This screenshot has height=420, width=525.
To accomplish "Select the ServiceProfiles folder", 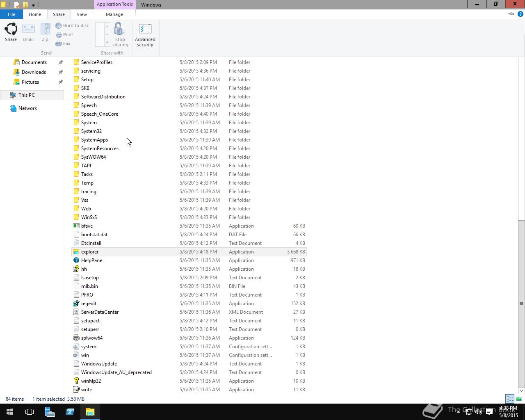I will pyautogui.click(x=189, y=62).
